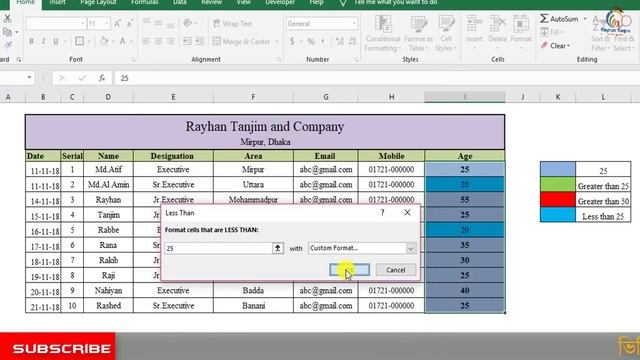
Task: Open Conditional Formatting menu
Action: 382,33
